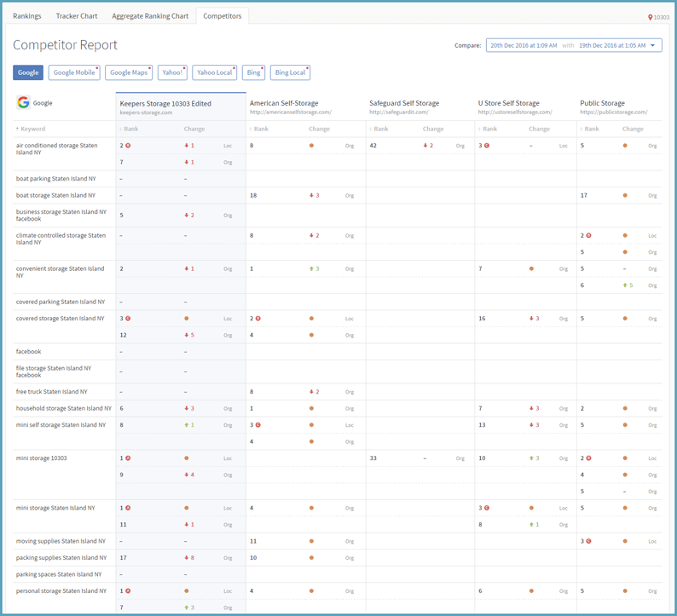Screen dimensions: 677x616
Task: Select keyword free truck Staten Island NY
Action: point(51,392)
